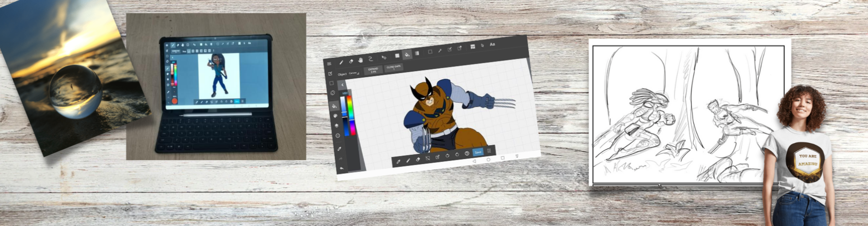Activate the Move/transform arrow tool
The image size is (868, 226).
pos(384,57)
